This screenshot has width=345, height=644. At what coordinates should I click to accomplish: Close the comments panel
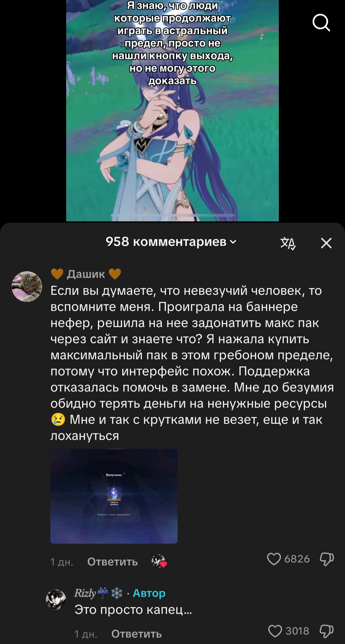click(326, 243)
